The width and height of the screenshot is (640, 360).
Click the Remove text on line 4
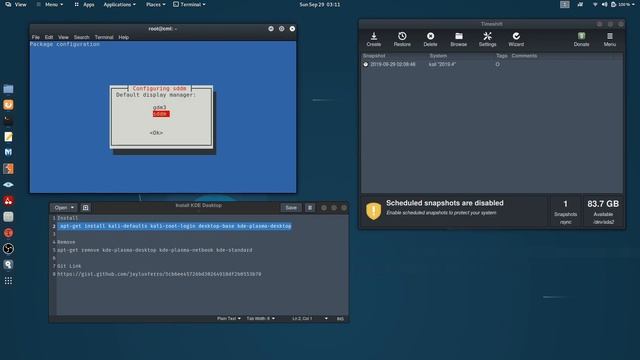(66, 242)
